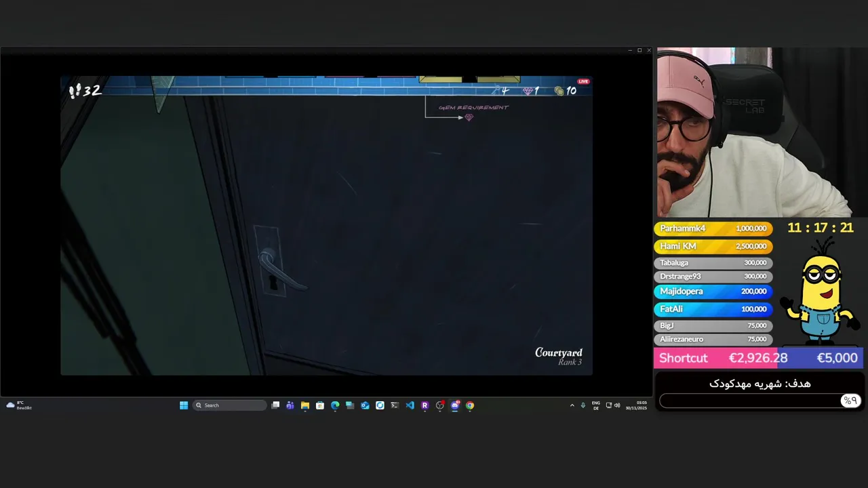Open the Terminal icon on the taskbar
Image resolution: width=868 pixels, height=488 pixels.
395,405
